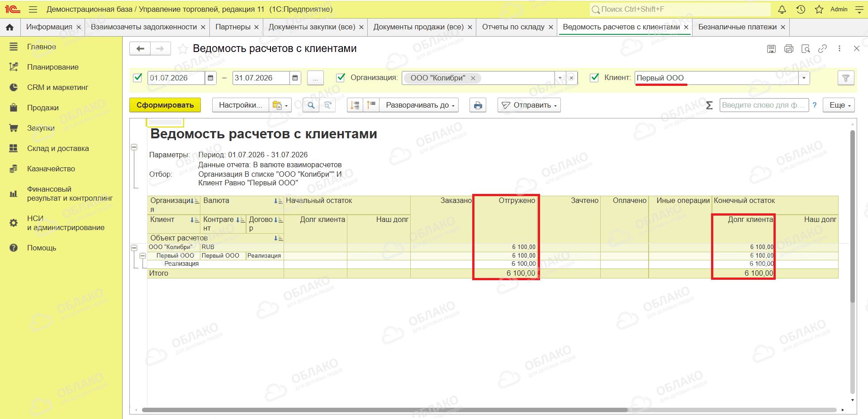Open report variants dropdown
The height and width of the screenshot is (419, 868).
tap(280, 105)
